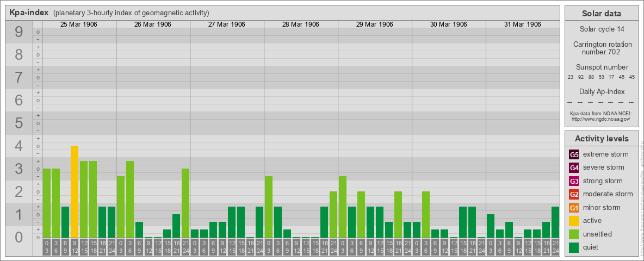This screenshot has height=261, width=644.
Task: Click the 'Activity levels' panel heading
Action: tap(602, 139)
